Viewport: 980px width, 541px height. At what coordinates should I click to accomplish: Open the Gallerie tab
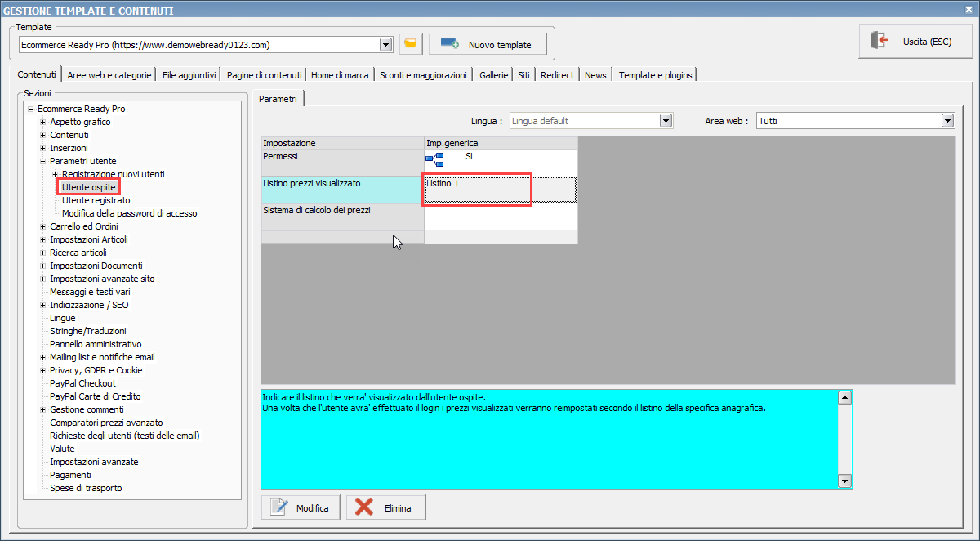(x=493, y=75)
